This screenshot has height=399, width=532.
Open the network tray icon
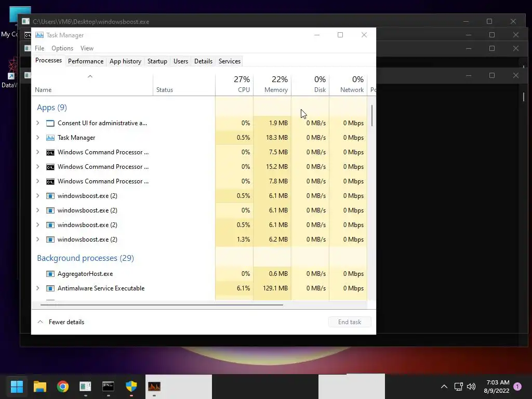[458, 387]
